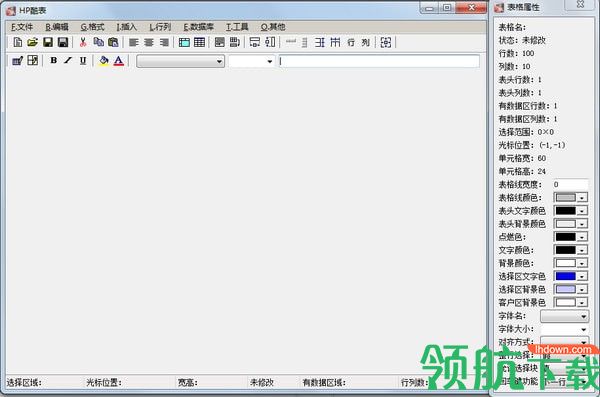Toggle italic formatting

(68, 60)
